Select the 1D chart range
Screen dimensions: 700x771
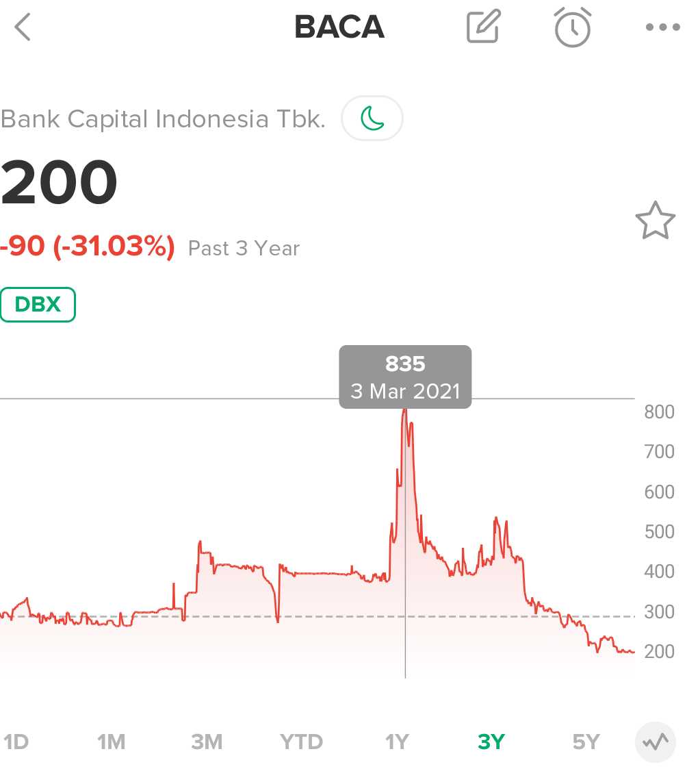(x=16, y=742)
